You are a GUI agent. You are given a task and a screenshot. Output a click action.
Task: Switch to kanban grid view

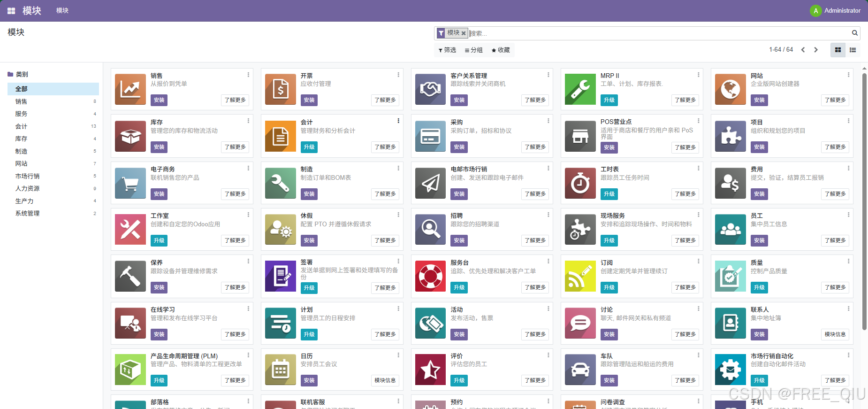tap(838, 50)
